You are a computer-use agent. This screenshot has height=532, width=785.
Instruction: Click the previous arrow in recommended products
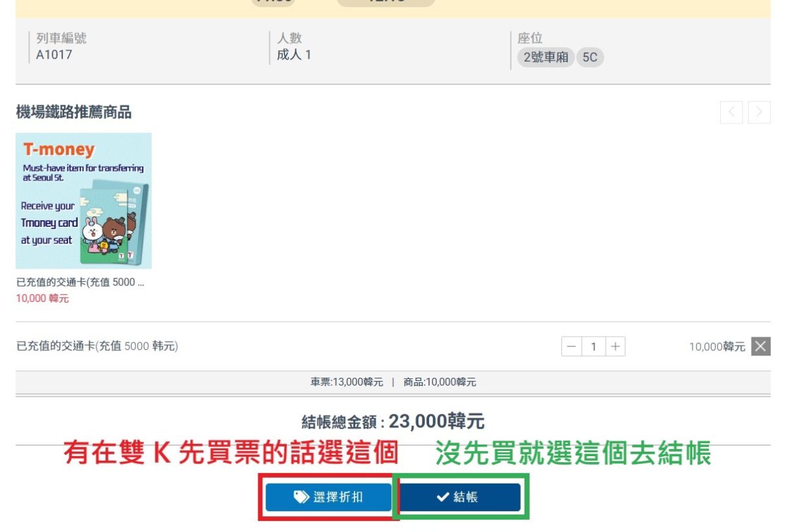coord(731,112)
